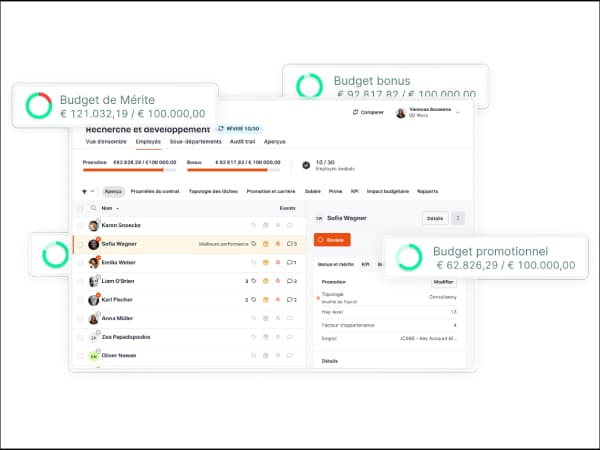Open the three-dot menu beside Détails
This screenshot has height=450, width=600.
458,218
